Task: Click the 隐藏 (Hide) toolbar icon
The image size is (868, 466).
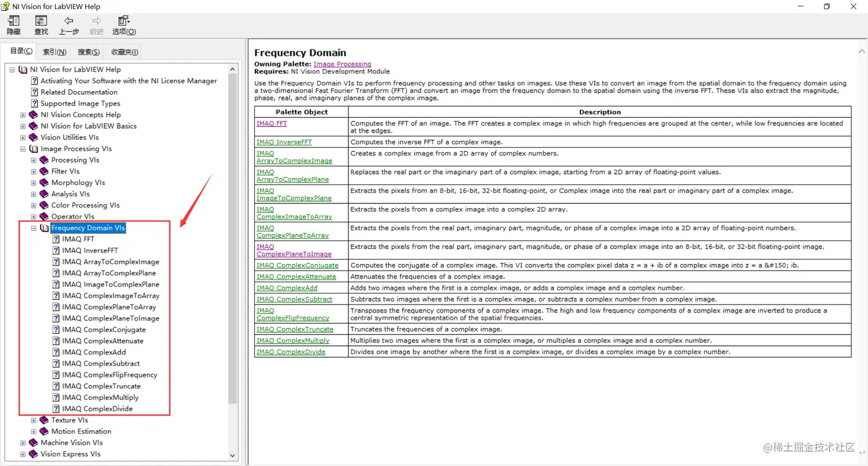Action: pyautogui.click(x=14, y=21)
